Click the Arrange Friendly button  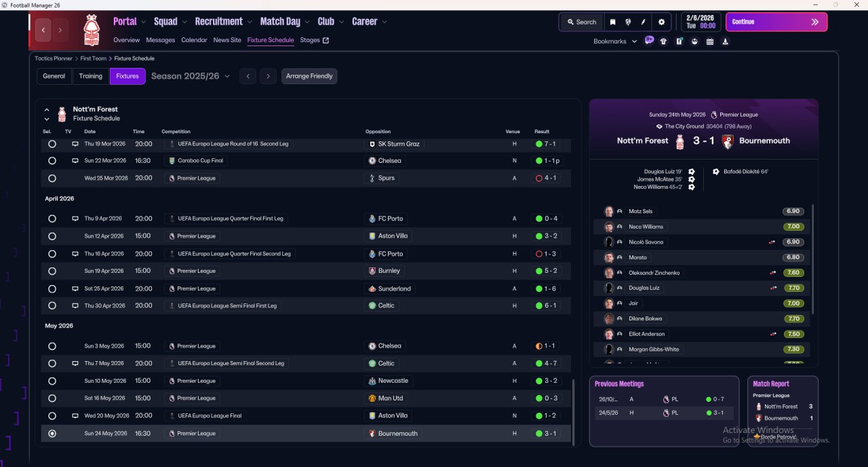[309, 76]
